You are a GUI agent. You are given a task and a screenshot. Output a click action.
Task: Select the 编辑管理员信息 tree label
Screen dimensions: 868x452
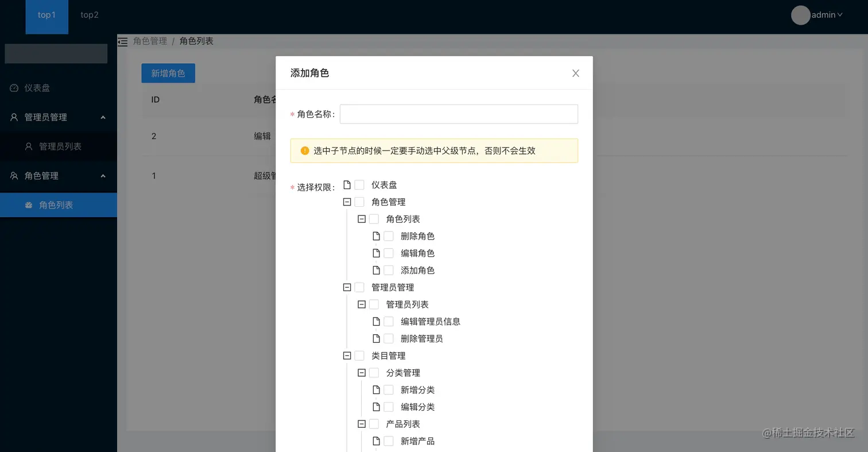(431, 322)
